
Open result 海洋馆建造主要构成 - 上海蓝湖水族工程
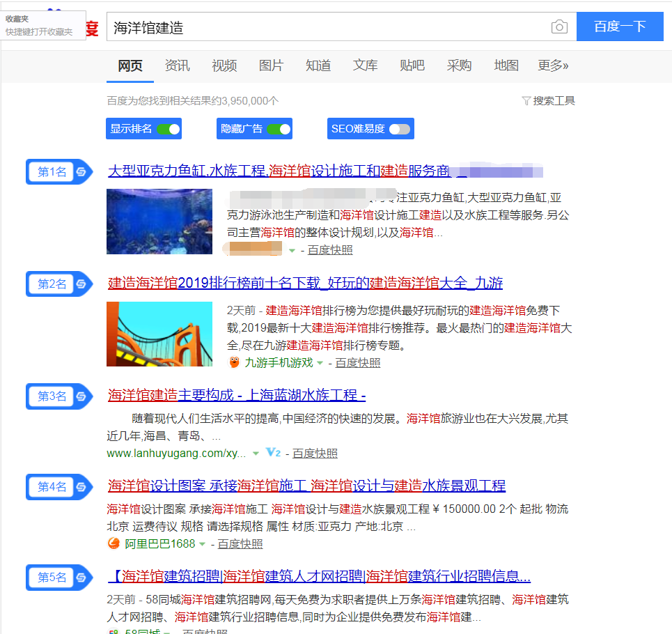237,395
